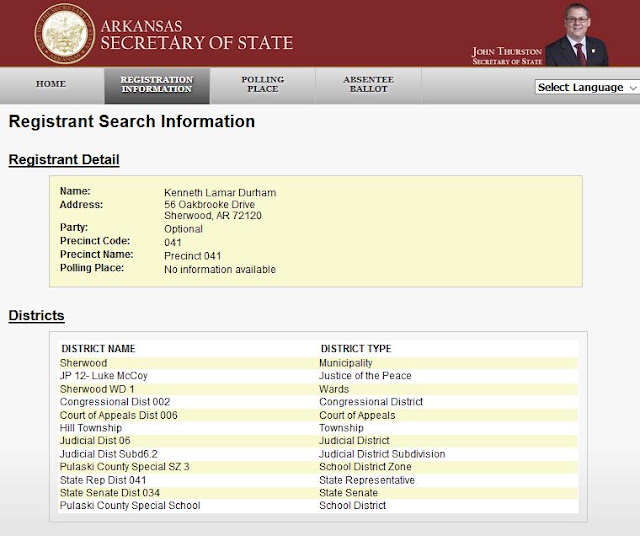The height and width of the screenshot is (536, 640).
Task: Click the Polling Place: label
Action: click(x=92, y=268)
